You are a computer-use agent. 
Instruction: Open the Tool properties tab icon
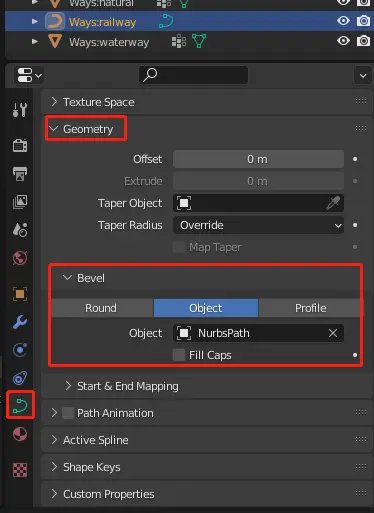(20, 110)
